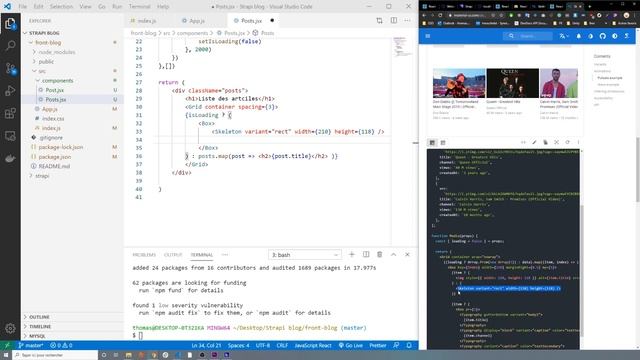Screen dimensions: 640x360
Task: Open the terminal selector dropdown showing bash
Action: click(x=304, y=255)
